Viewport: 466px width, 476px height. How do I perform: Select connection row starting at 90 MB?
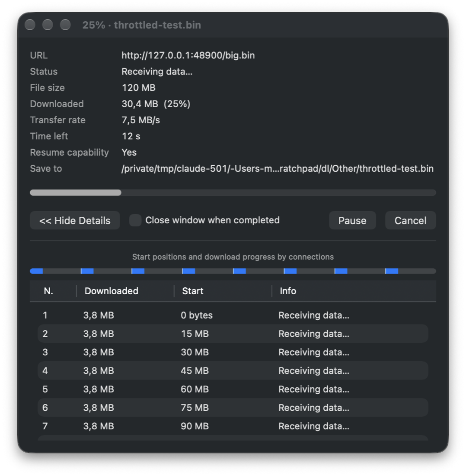click(233, 426)
